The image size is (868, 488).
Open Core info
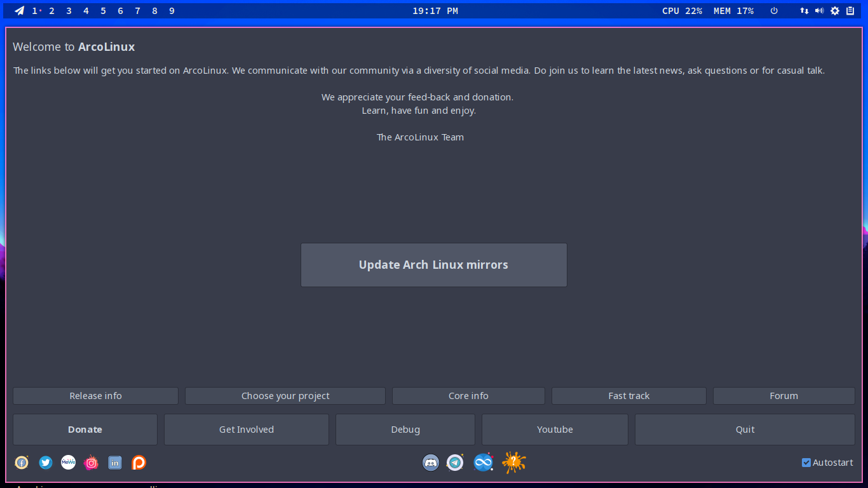point(468,396)
